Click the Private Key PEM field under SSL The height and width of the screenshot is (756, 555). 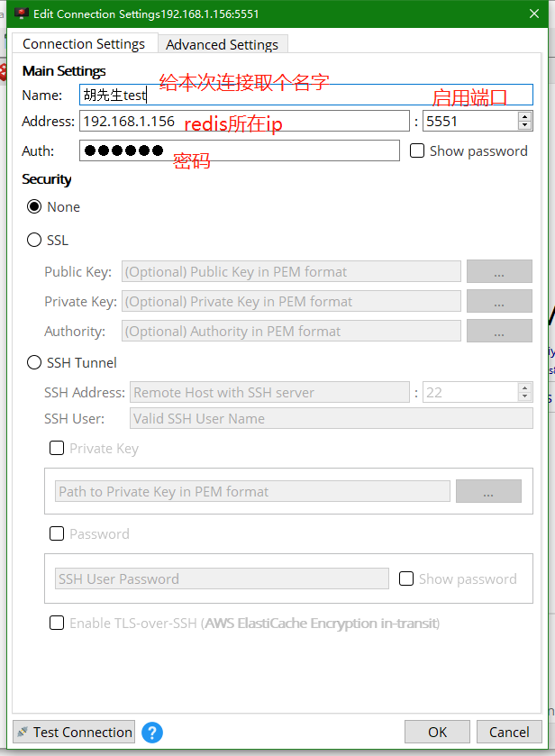[x=291, y=301]
